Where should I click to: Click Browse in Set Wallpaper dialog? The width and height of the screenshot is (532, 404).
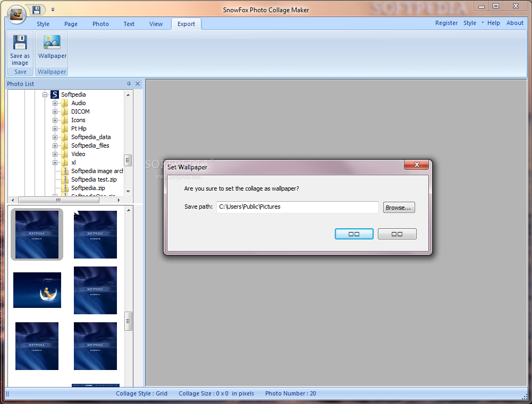pos(399,208)
